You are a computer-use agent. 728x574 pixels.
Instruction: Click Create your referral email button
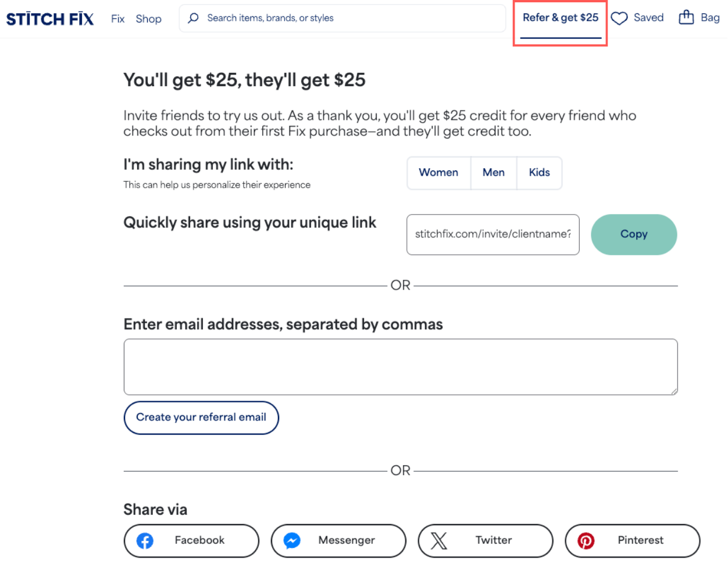pyautogui.click(x=201, y=418)
